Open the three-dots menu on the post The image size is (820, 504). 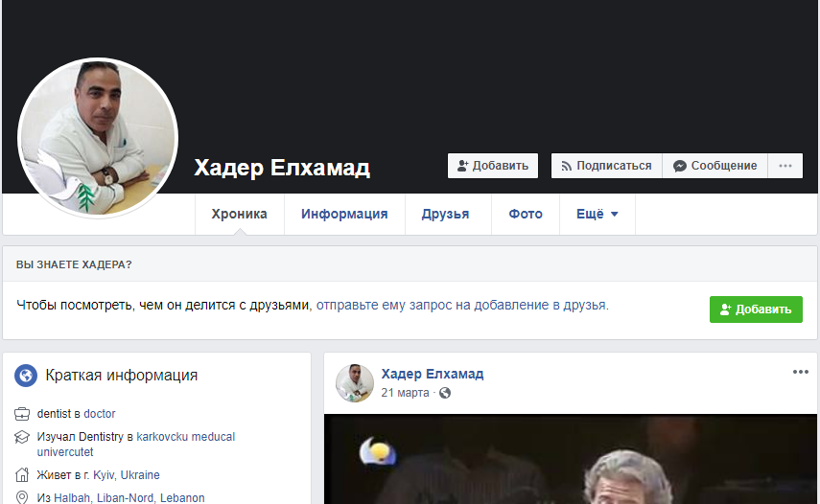pyautogui.click(x=800, y=373)
